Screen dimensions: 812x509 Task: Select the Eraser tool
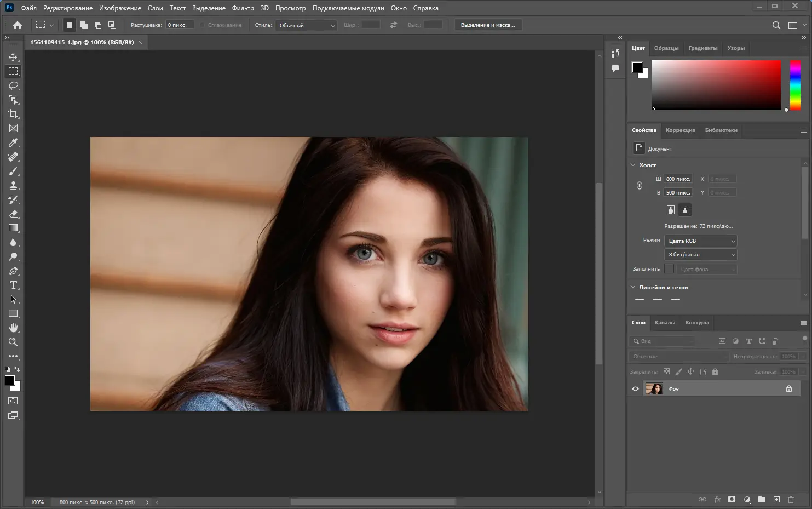tap(13, 214)
